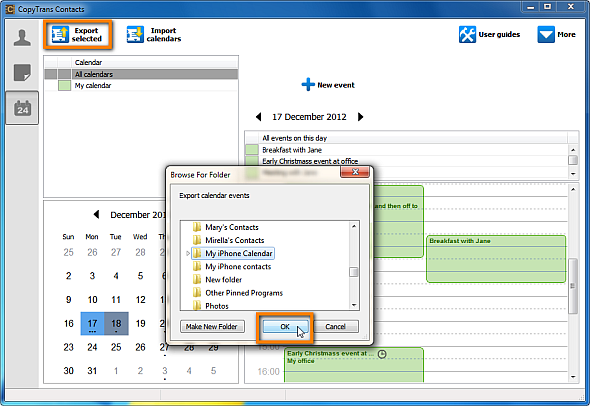
Task: Select date 10 in mini calendar
Action: (x=93, y=300)
